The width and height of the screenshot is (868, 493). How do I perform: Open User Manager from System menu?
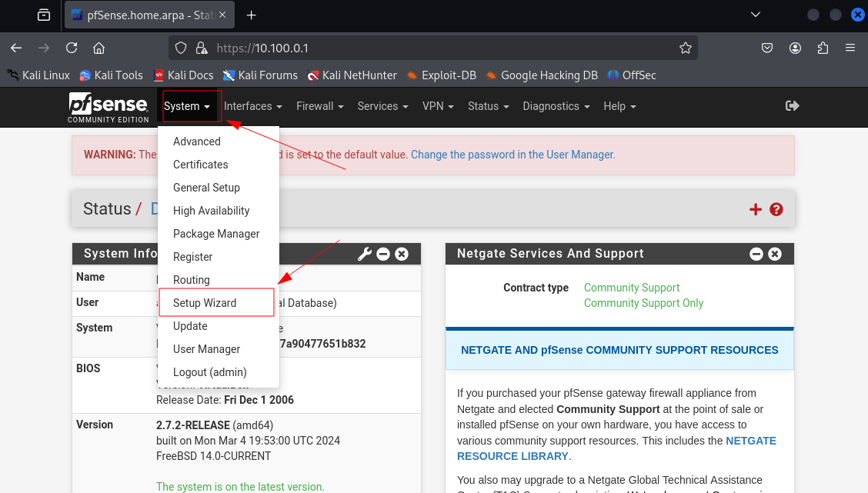[x=219, y=350]
